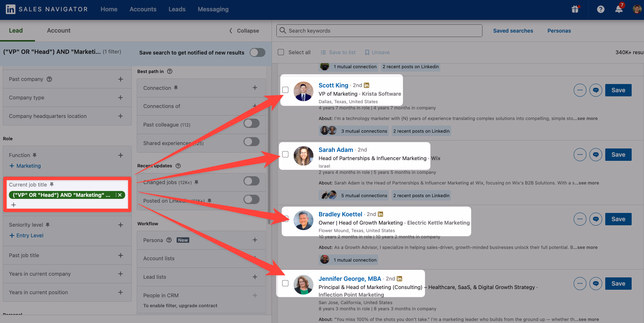
Task: Check Scott King's checkbox
Action: (x=285, y=90)
